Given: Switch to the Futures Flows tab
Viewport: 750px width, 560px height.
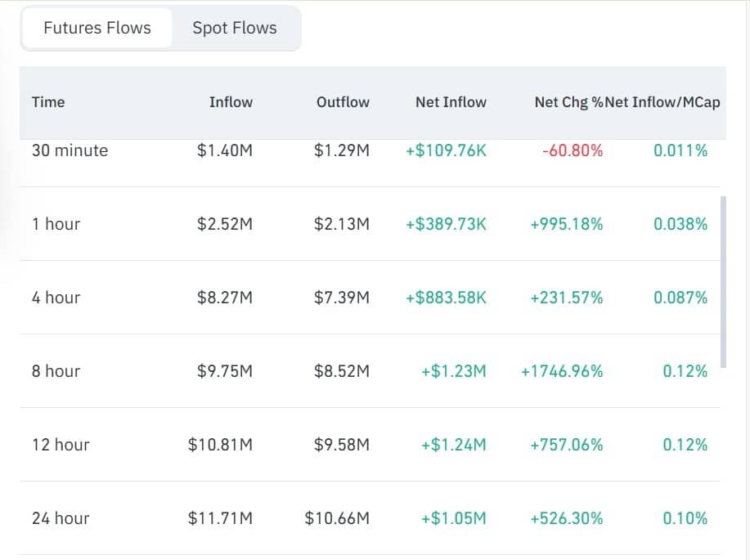Looking at the screenshot, I should [x=97, y=28].
